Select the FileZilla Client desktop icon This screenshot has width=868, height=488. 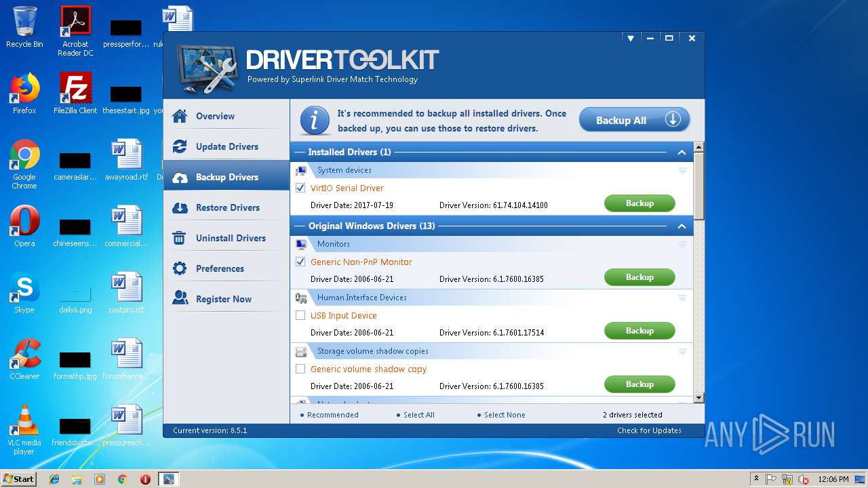pyautogui.click(x=75, y=94)
